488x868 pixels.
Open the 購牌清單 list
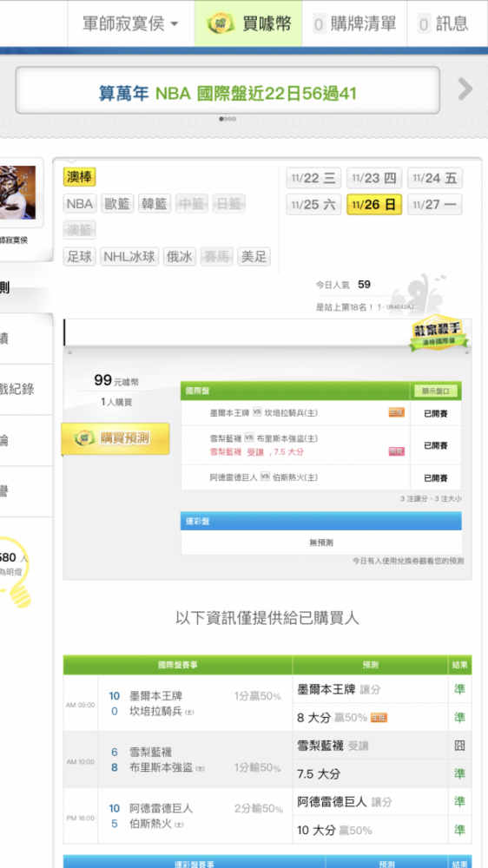tap(354, 23)
